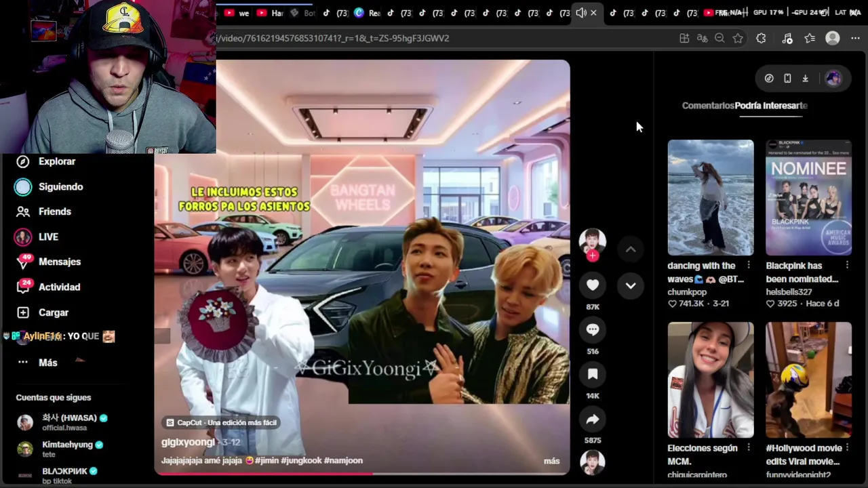
Task: Switch to Podría interesarte tab
Action: tap(771, 106)
